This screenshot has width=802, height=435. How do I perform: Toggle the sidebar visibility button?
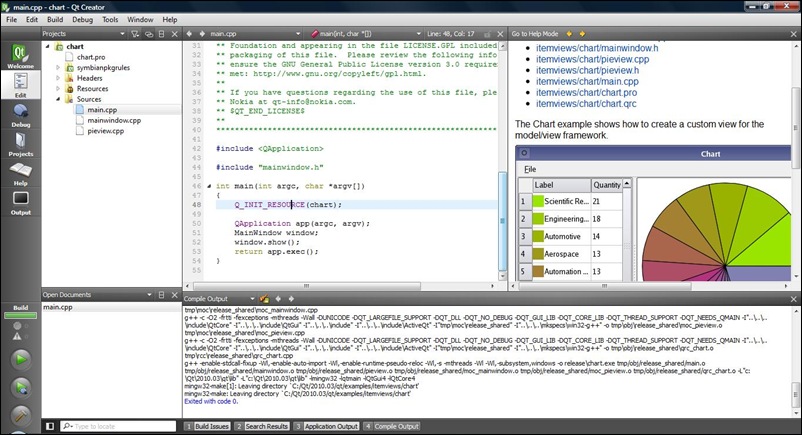click(50, 426)
